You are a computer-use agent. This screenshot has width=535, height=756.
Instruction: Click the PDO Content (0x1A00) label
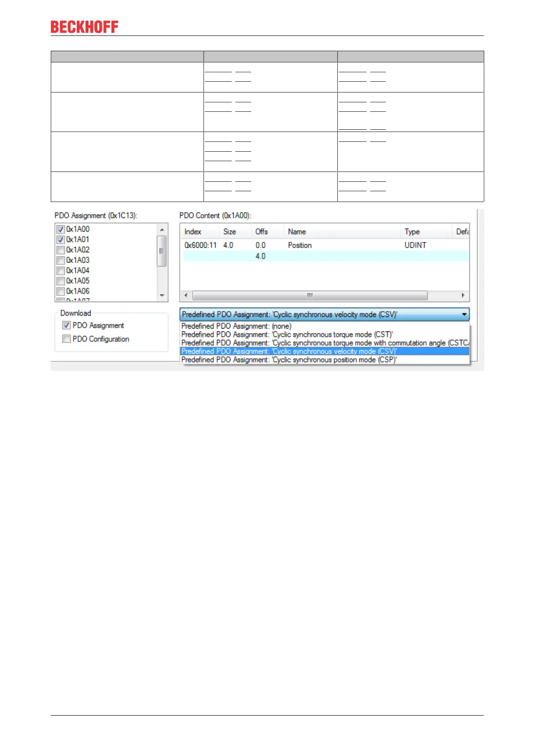pyautogui.click(x=215, y=215)
